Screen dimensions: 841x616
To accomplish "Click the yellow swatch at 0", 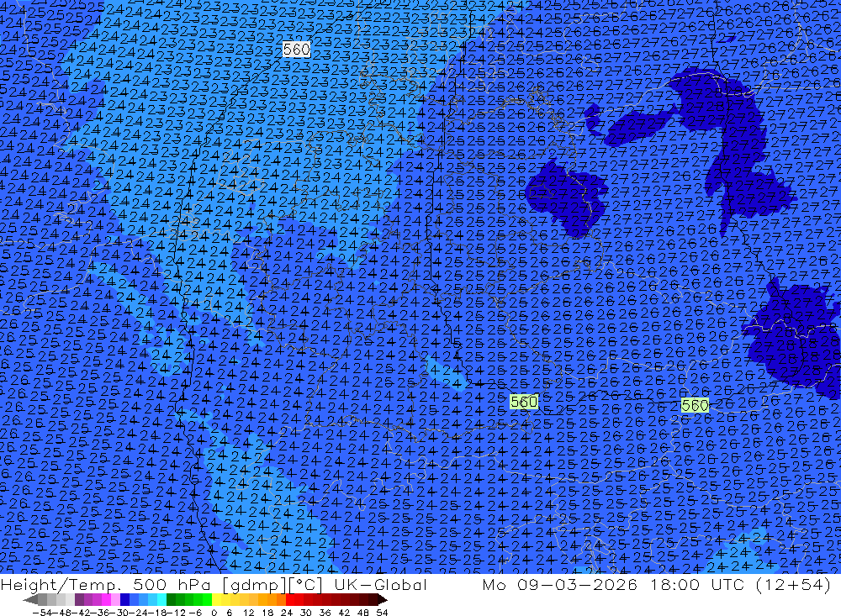I will pyautogui.click(x=217, y=600).
